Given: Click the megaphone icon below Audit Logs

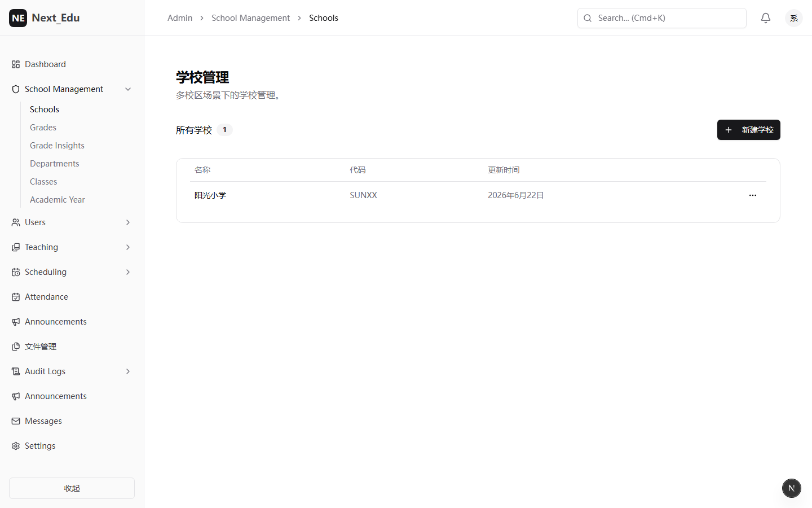Looking at the screenshot, I should point(16,396).
